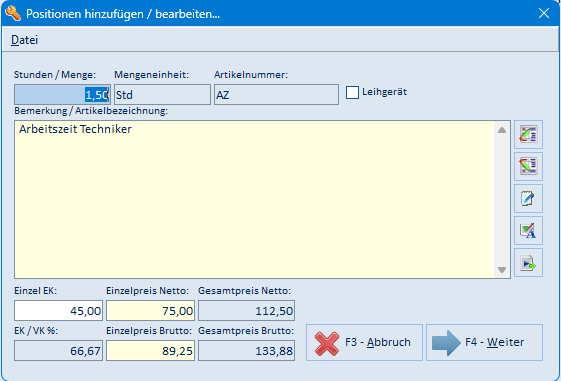Click the title text 'Positionen hinzufügen / bearbeiten...'
This screenshot has width=561, height=381.
[x=123, y=14]
